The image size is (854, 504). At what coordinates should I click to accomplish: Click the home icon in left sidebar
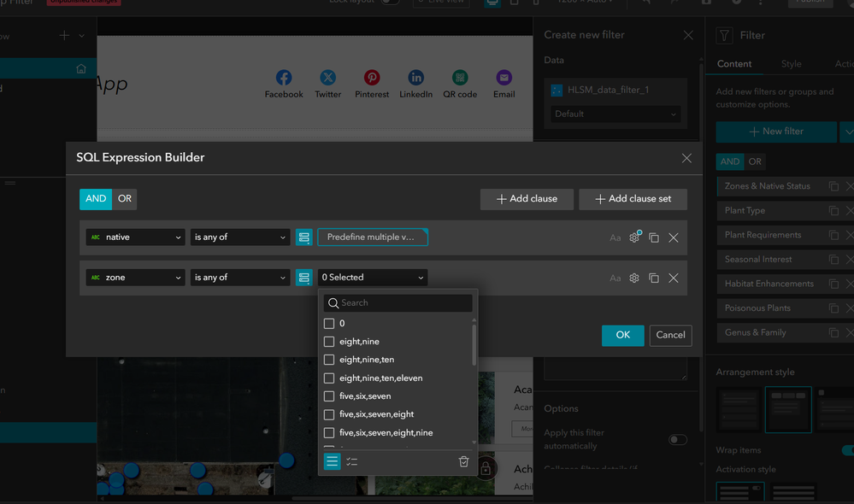click(x=81, y=68)
